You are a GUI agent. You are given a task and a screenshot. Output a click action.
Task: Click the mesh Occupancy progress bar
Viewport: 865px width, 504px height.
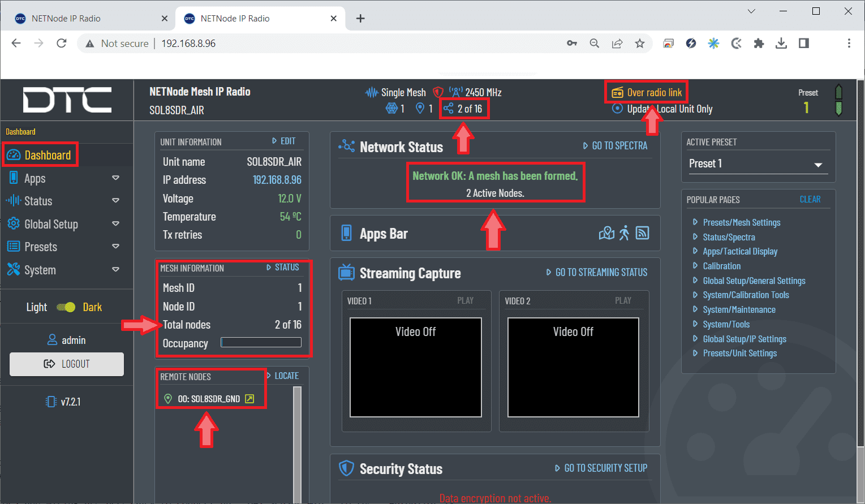[261, 342]
